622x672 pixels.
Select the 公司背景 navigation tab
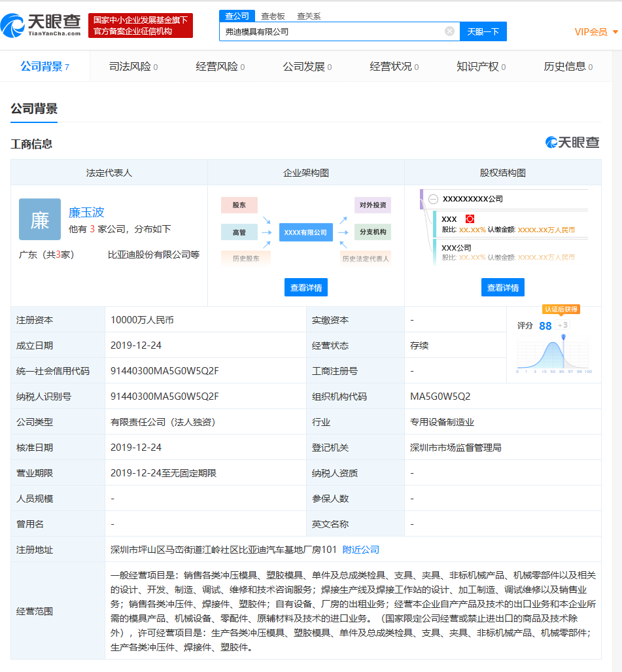(x=45, y=67)
